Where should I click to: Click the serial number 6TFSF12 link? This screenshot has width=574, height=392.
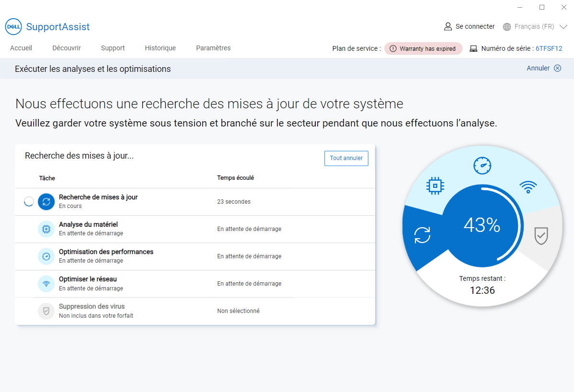coord(549,48)
